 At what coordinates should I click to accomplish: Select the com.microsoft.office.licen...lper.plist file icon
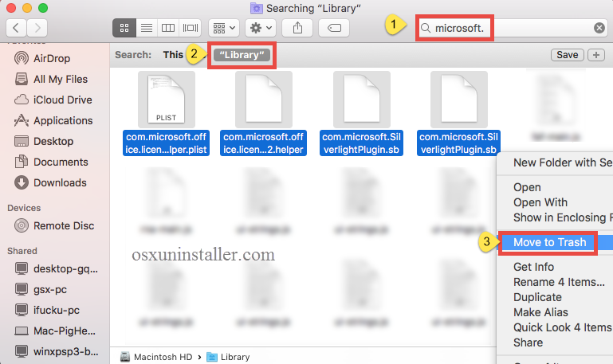point(166,100)
